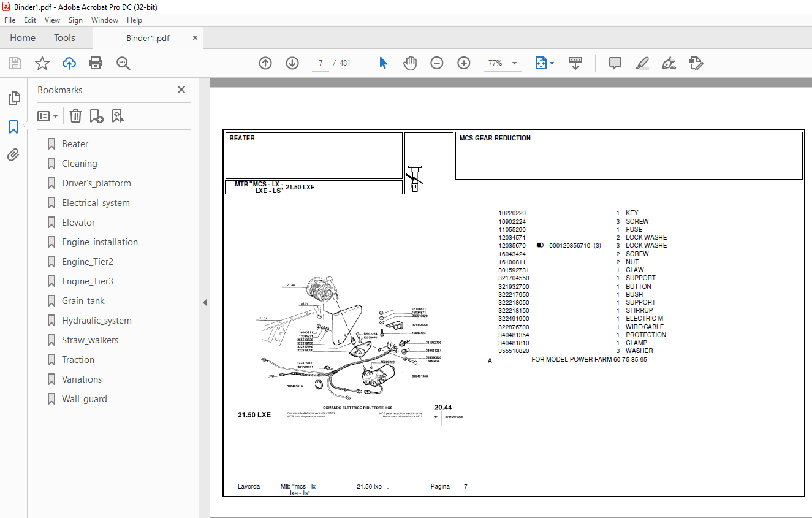Open the Wall_guard bookmark
The width and height of the screenshot is (812, 518).
coord(84,399)
